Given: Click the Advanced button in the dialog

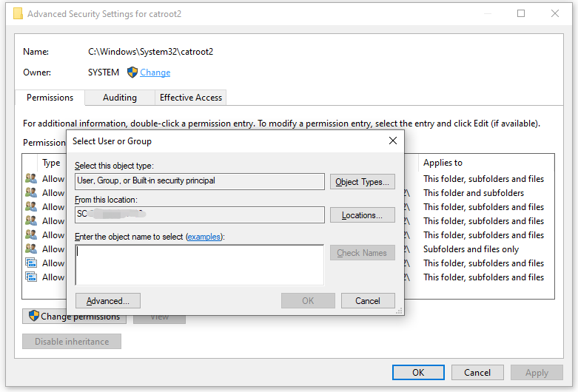Looking at the screenshot, I should [x=108, y=301].
